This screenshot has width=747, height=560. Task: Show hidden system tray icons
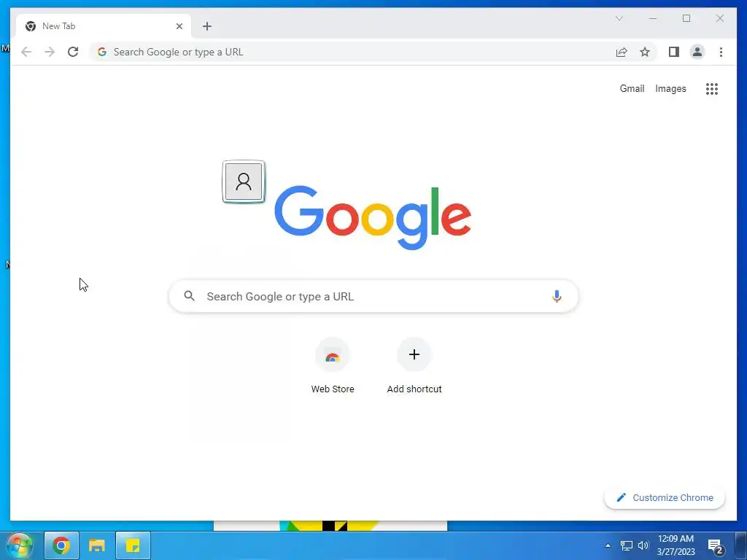[x=608, y=545]
